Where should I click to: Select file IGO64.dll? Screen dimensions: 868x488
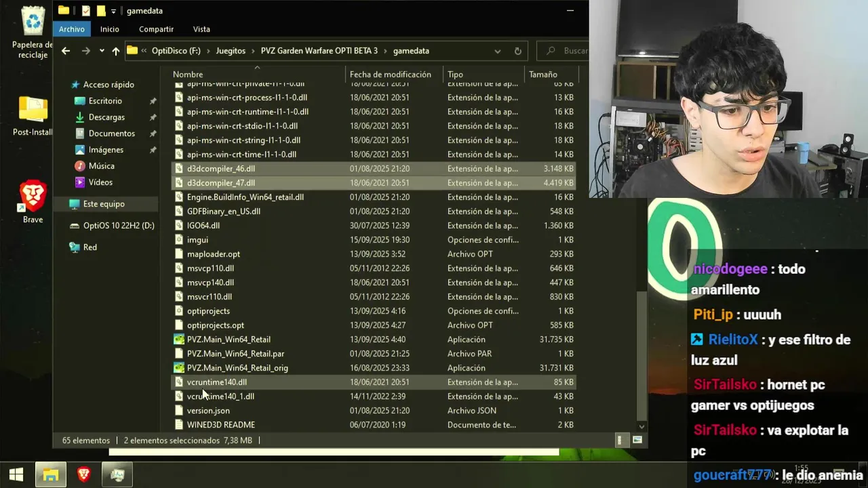[373, 226]
